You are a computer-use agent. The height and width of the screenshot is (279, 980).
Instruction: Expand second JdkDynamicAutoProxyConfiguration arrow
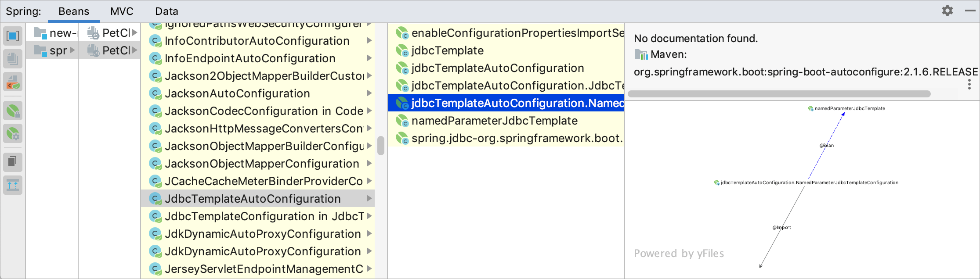click(x=369, y=251)
